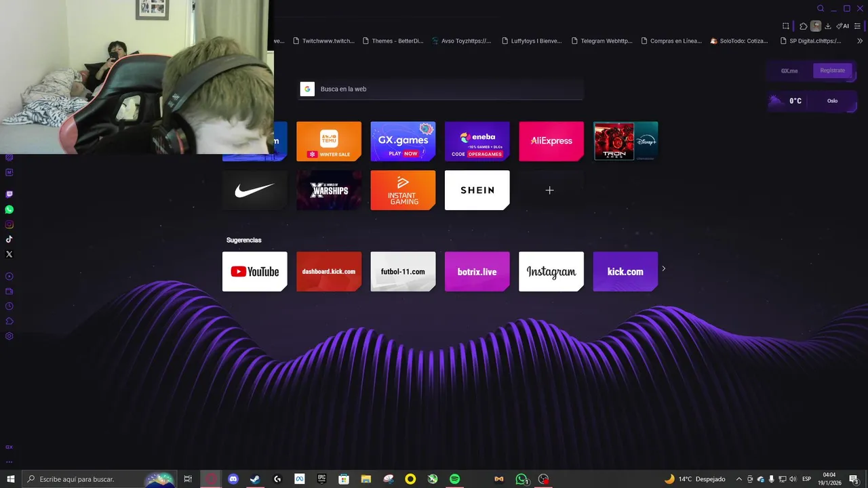Click the Busca en la web search field

click(x=440, y=89)
